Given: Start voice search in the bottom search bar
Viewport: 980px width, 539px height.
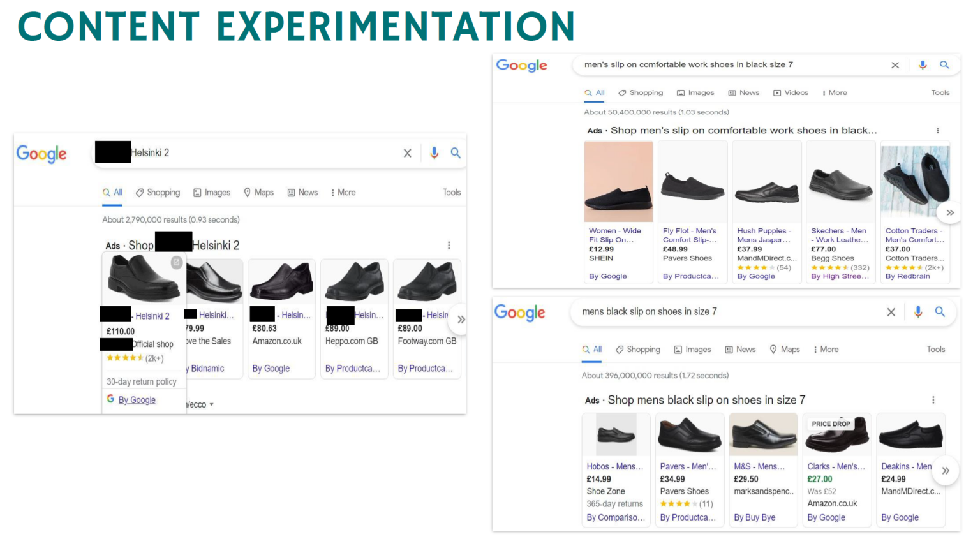Looking at the screenshot, I should click(919, 312).
